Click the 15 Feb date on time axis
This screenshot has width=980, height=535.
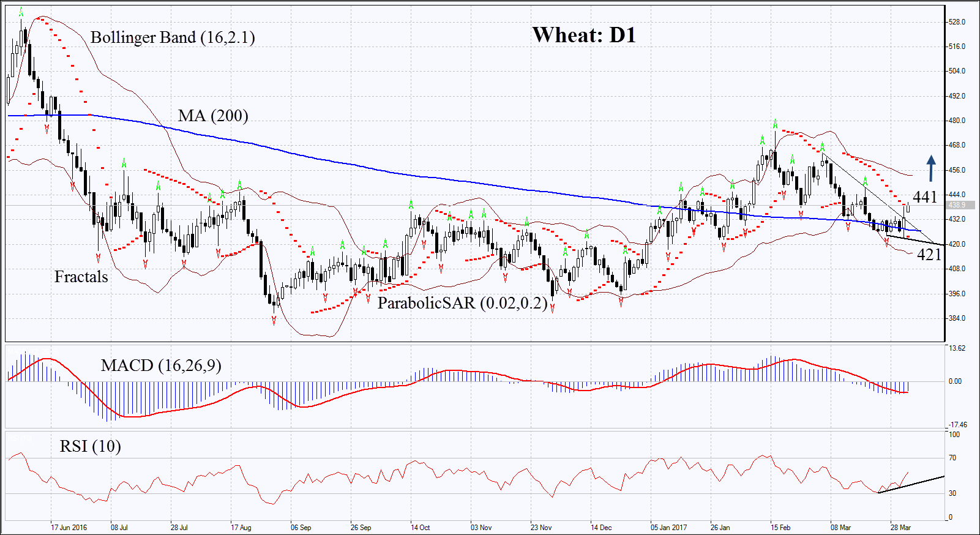pyautogui.click(x=780, y=527)
